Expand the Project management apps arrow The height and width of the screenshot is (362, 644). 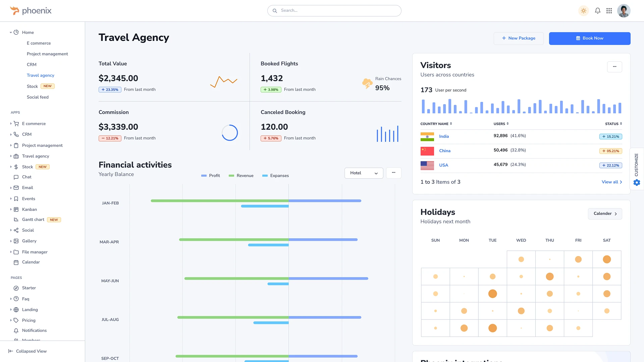coord(11,145)
